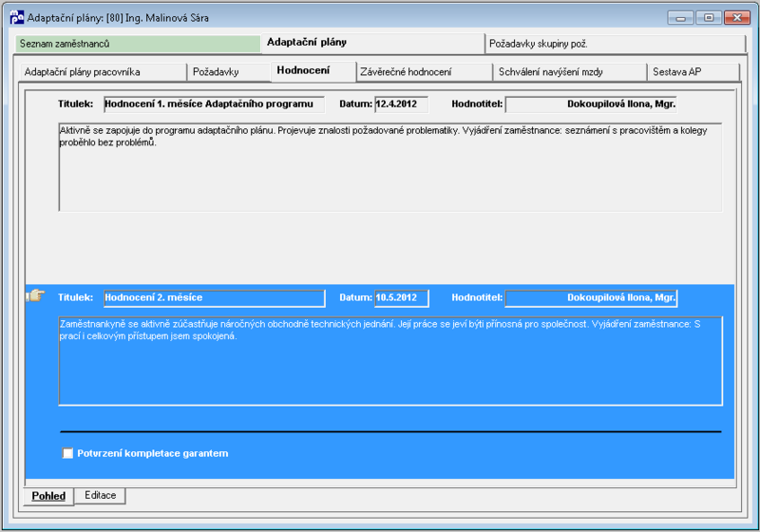Toggle Potvrzení kompletace garantem checkbox
The height and width of the screenshot is (532, 760).
pos(67,453)
